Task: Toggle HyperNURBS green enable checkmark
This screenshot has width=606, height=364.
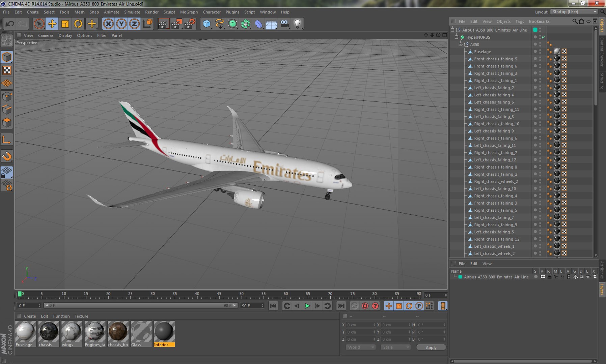Action: tap(544, 37)
